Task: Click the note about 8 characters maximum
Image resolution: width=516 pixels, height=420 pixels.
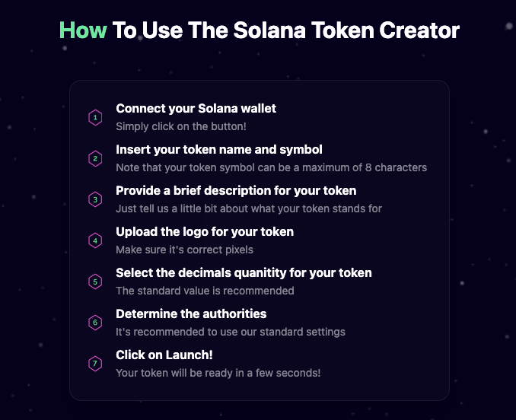Action: 271,167
